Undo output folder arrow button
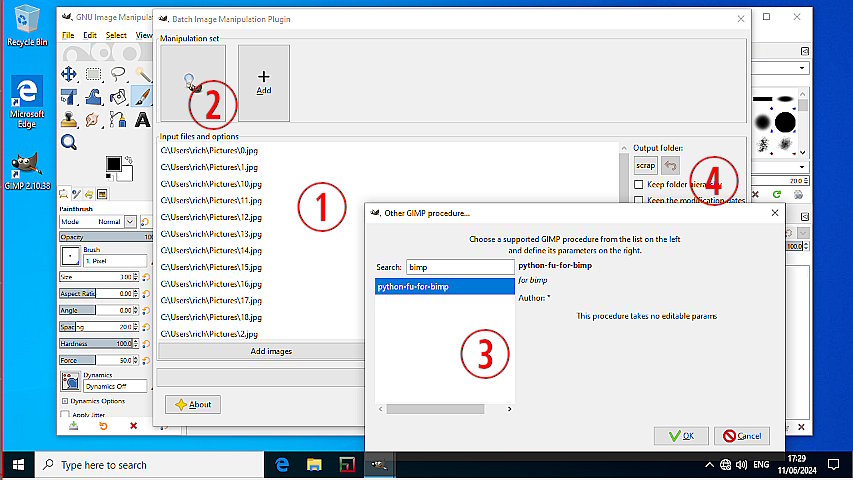The width and height of the screenshot is (853, 480). pos(670,165)
